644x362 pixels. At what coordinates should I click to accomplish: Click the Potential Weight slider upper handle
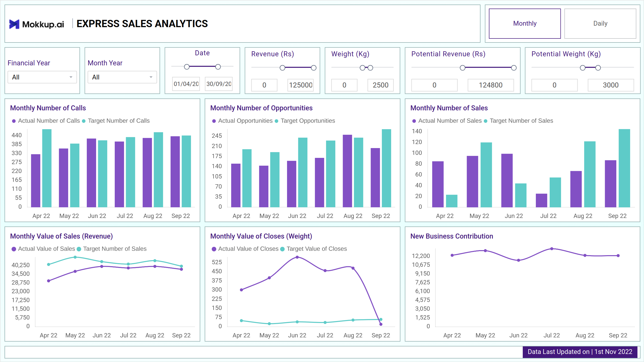(x=598, y=68)
